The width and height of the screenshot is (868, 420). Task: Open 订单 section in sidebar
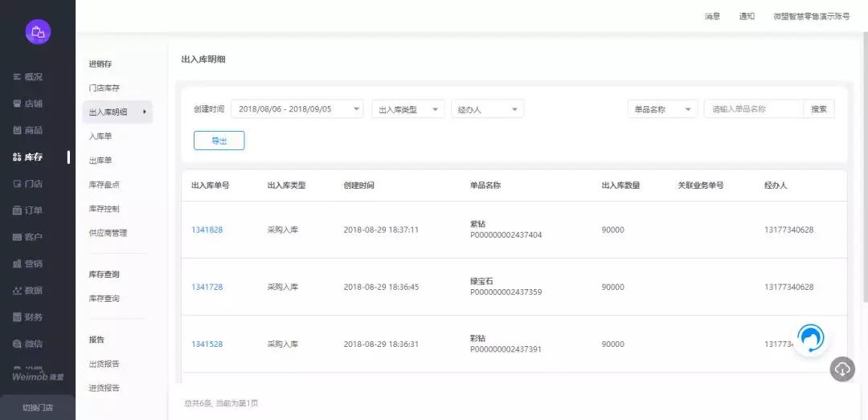pyautogui.click(x=27, y=210)
